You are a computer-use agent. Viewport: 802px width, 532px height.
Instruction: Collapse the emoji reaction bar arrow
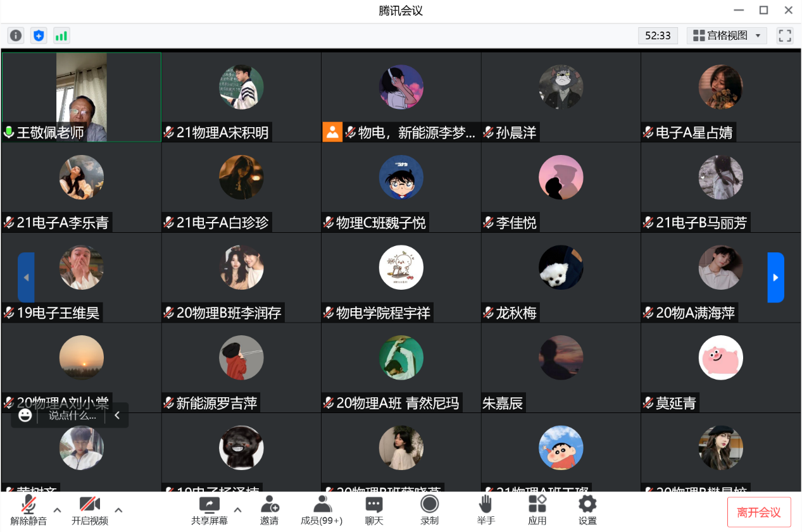tap(117, 416)
